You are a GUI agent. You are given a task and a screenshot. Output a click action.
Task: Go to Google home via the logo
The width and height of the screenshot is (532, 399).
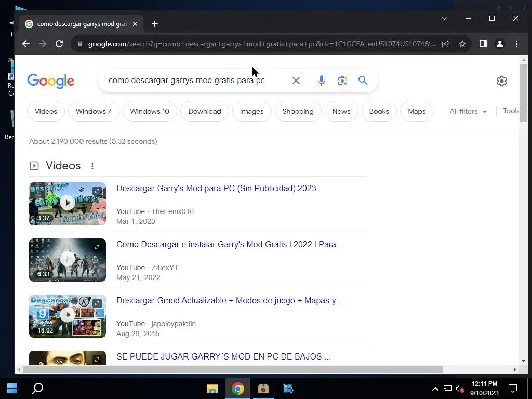(x=50, y=81)
